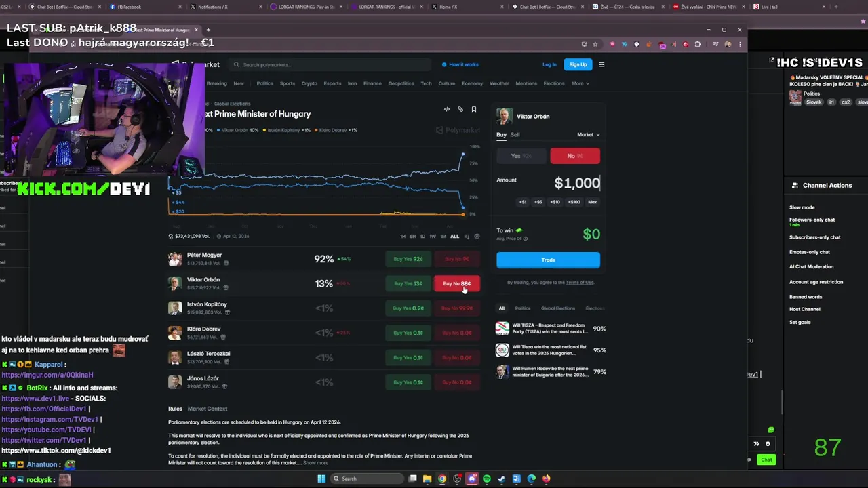Click the green Chat button

pyautogui.click(x=766, y=460)
